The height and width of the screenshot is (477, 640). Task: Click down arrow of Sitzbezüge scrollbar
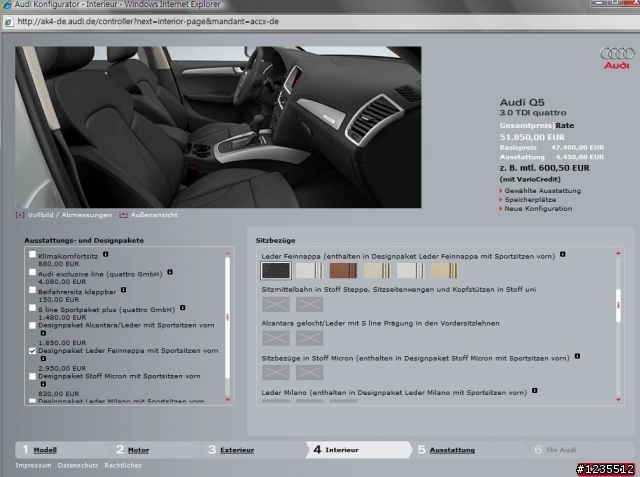coord(618,400)
